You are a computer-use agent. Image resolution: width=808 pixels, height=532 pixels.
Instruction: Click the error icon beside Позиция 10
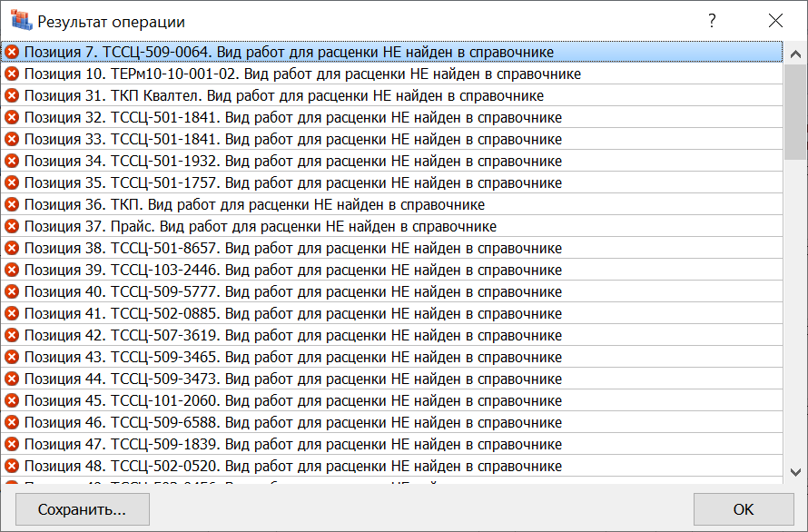pyautogui.click(x=12, y=74)
